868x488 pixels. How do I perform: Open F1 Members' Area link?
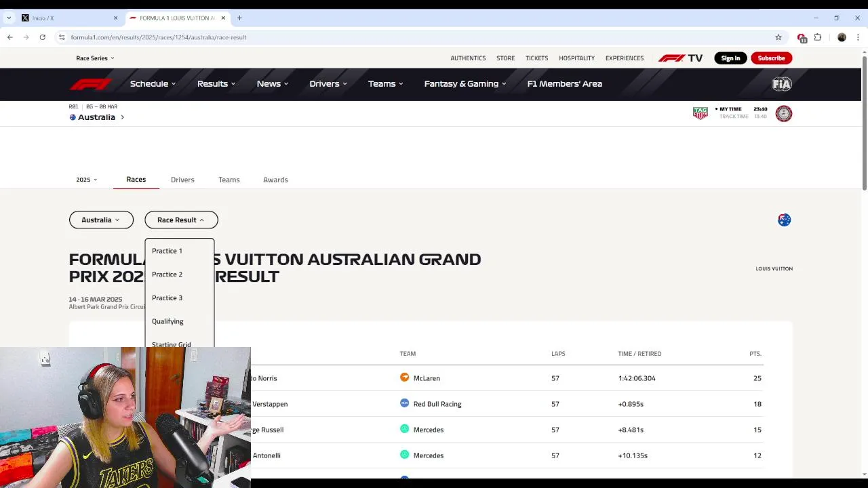click(564, 84)
